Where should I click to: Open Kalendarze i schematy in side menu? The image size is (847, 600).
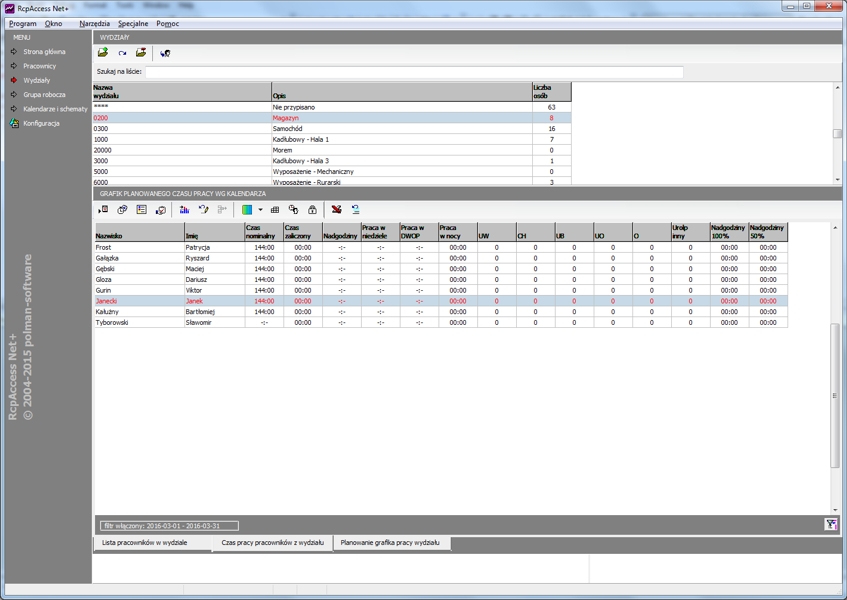tap(55, 109)
